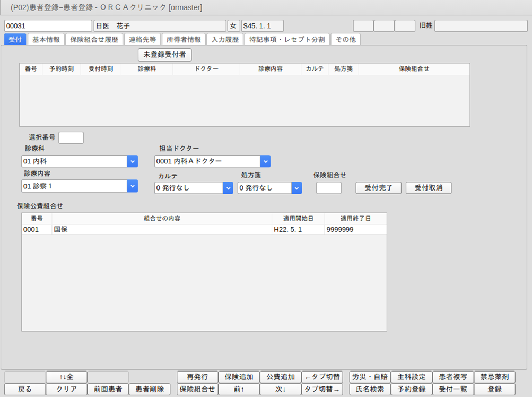Image resolution: width=532 pixels, height=397 pixels.
Task: Select the 国保 insurance row 0001
Action: coord(159,229)
